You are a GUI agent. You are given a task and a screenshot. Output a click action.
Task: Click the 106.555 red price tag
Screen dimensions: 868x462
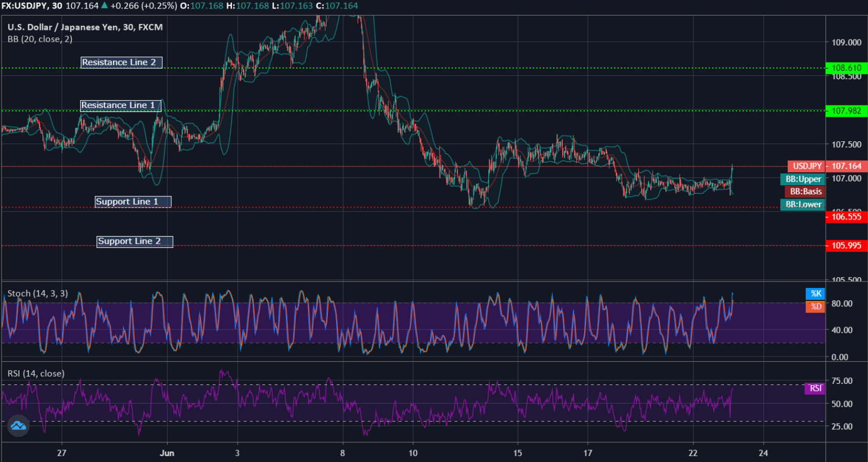click(847, 217)
